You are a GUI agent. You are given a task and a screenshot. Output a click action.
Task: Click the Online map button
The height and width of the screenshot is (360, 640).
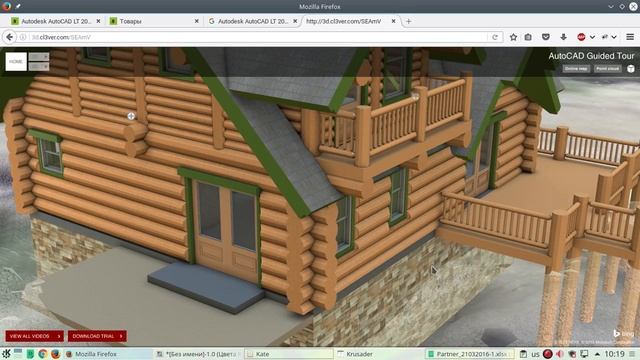pyautogui.click(x=576, y=69)
